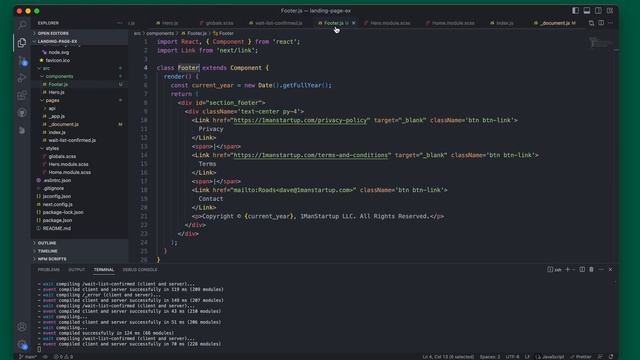Expand the NPM Scripts section
640x360 pixels.
point(80,259)
